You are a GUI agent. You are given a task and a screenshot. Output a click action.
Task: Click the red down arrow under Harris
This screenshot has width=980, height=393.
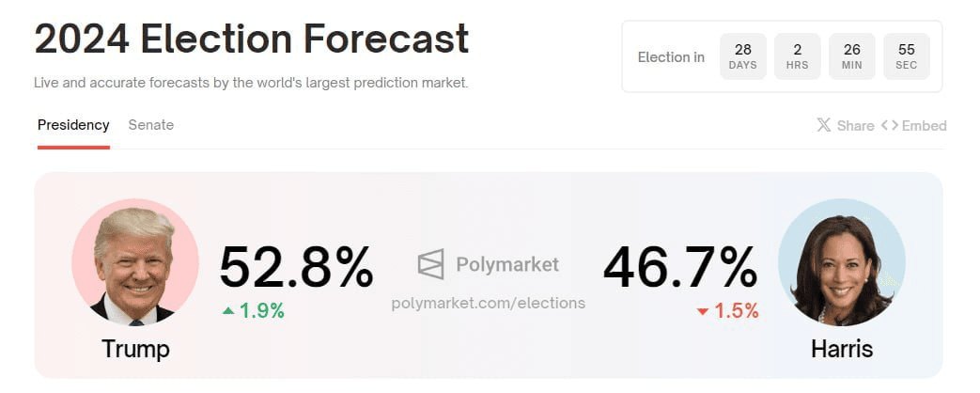[703, 311]
